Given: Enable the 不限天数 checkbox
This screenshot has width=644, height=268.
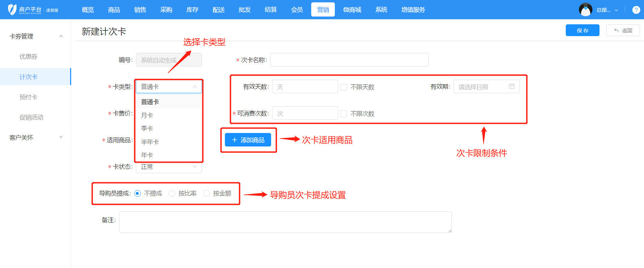Looking at the screenshot, I should pos(344,87).
